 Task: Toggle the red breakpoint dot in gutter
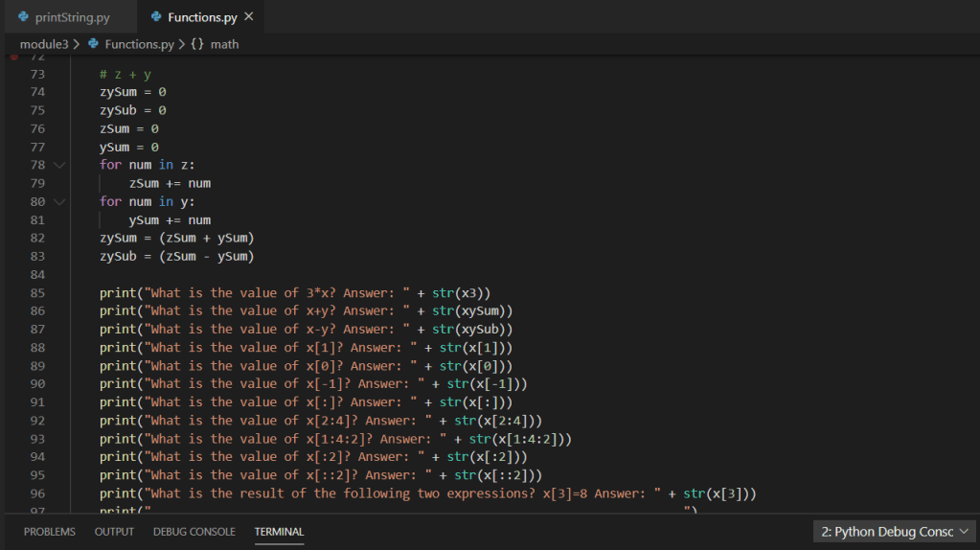pyautogui.click(x=13, y=57)
